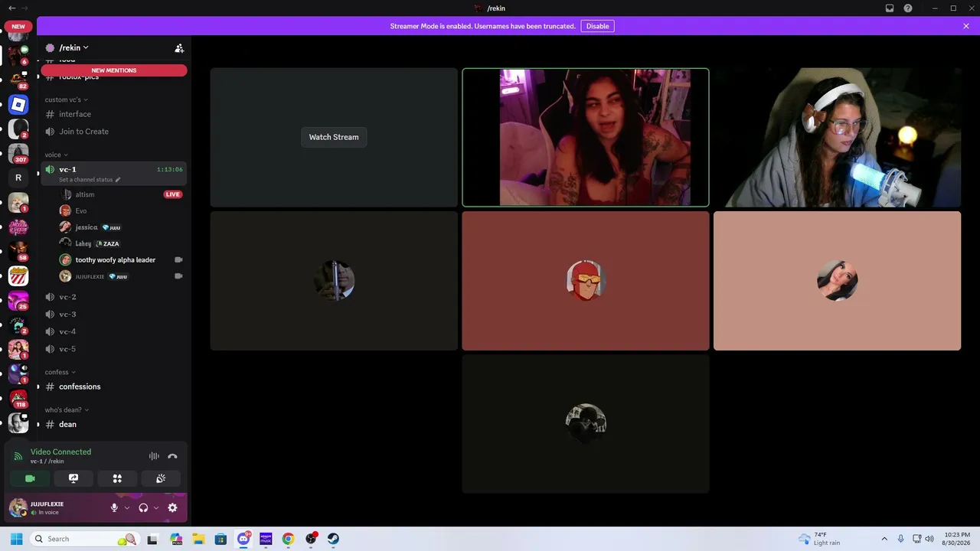Collapse the custom vc's category

(x=66, y=99)
